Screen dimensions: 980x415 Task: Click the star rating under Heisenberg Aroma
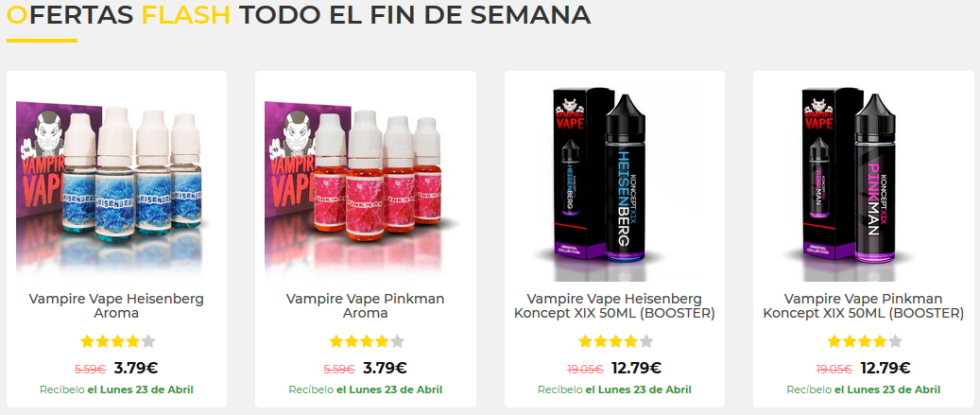click(117, 341)
